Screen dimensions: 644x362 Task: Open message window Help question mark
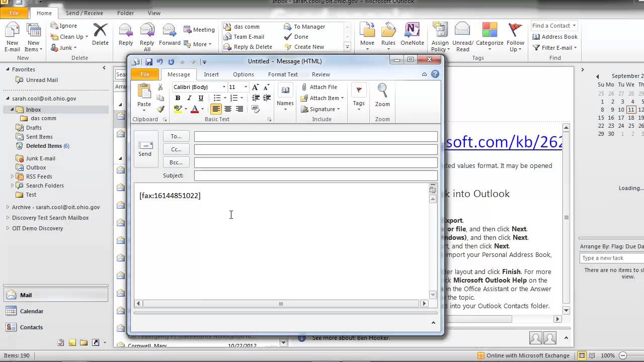coord(435,74)
